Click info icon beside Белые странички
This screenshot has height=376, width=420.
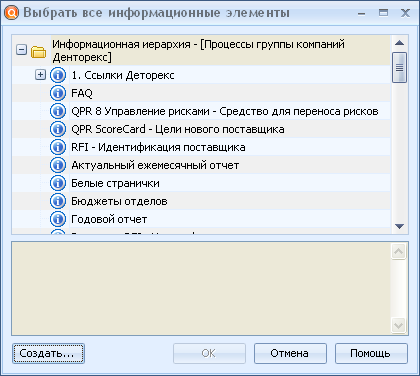[x=58, y=183]
